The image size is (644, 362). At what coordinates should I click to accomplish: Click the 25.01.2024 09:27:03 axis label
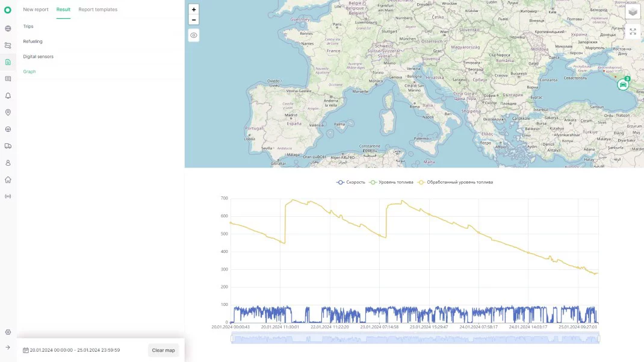coord(577,327)
